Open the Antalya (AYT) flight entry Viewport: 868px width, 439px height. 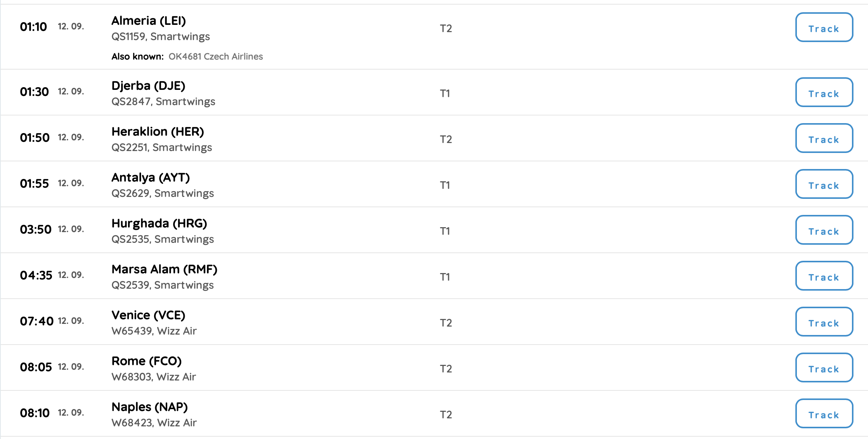pyautogui.click(x=434, y=184)
